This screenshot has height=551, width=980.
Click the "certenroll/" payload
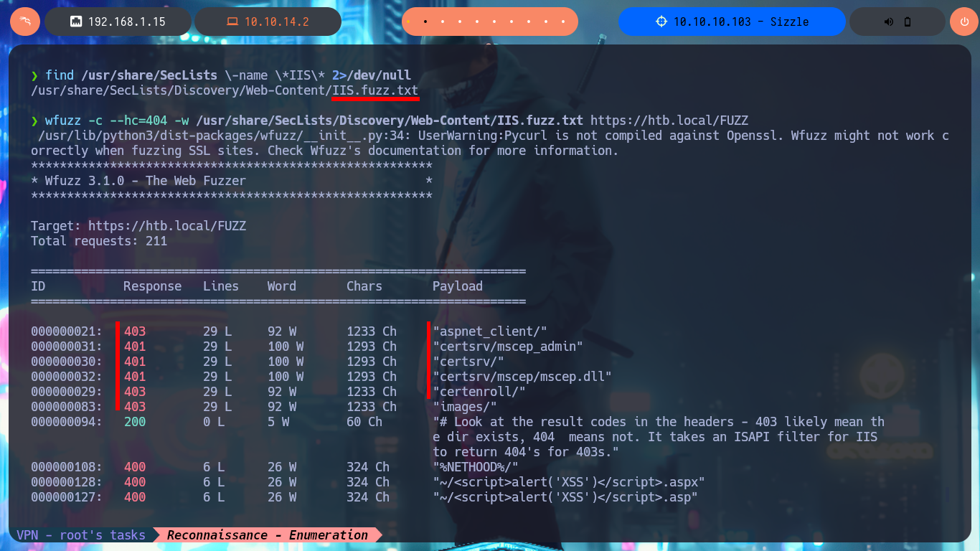click(x=479, y=392)
